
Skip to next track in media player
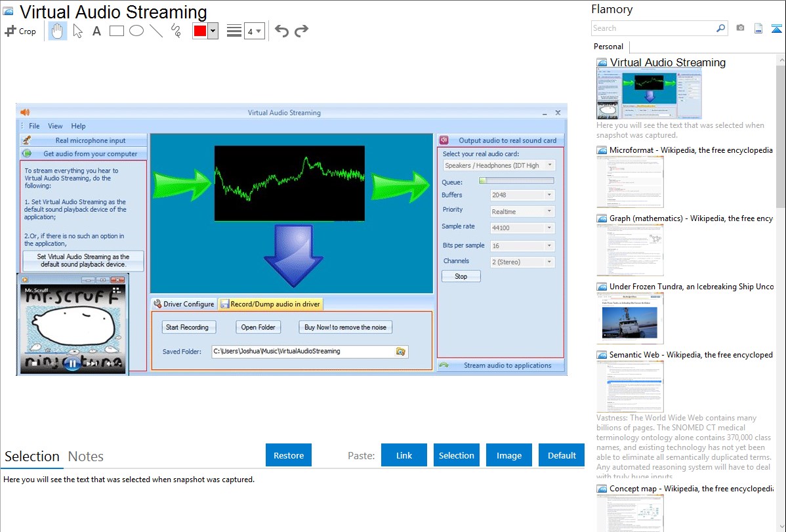[93, 363]
